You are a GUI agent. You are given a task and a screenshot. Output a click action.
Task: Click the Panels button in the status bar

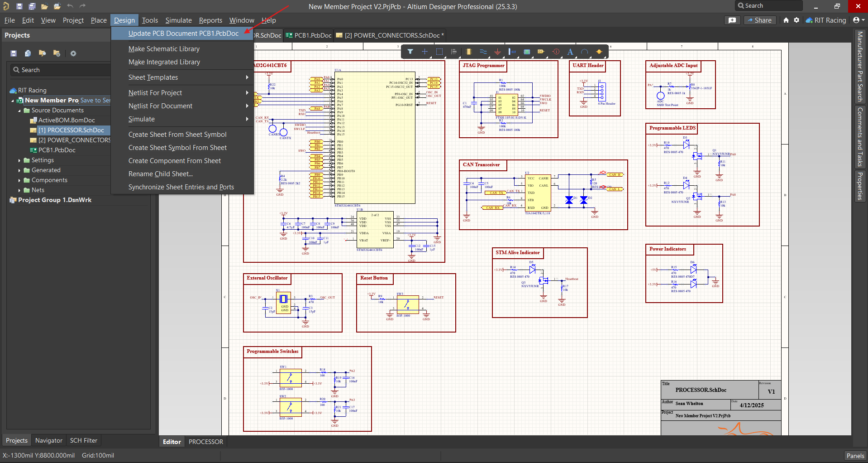[855, 456]
